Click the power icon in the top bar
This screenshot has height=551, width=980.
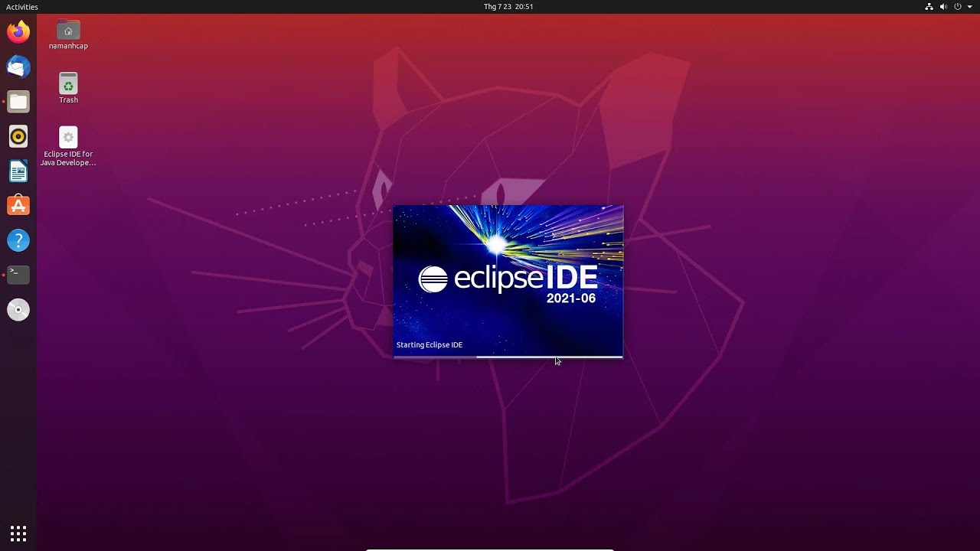(x=957, y=7)
